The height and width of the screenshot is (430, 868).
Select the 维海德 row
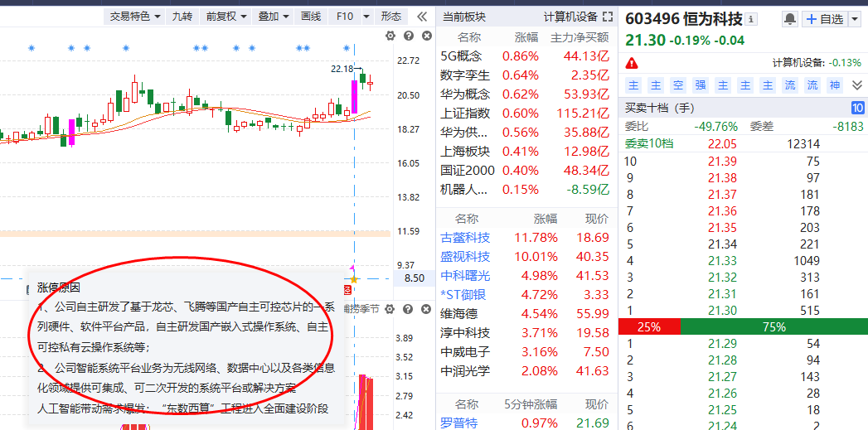526,314
